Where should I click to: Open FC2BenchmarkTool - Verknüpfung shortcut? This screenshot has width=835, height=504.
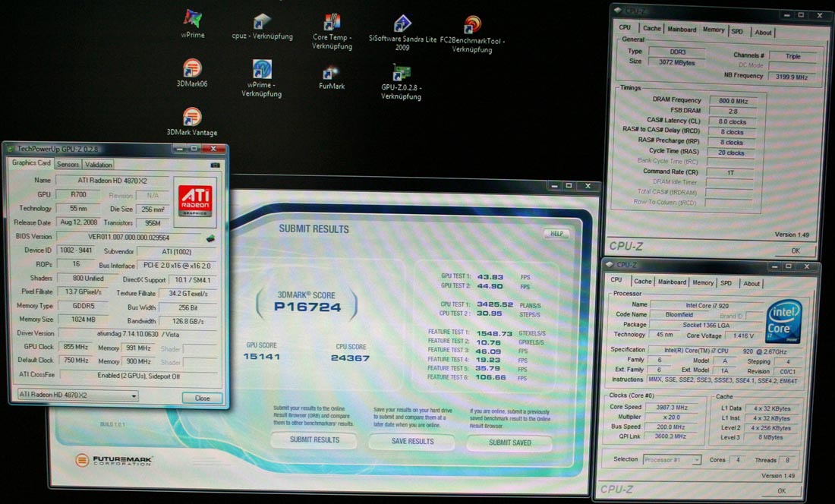[x=472, y=34]
